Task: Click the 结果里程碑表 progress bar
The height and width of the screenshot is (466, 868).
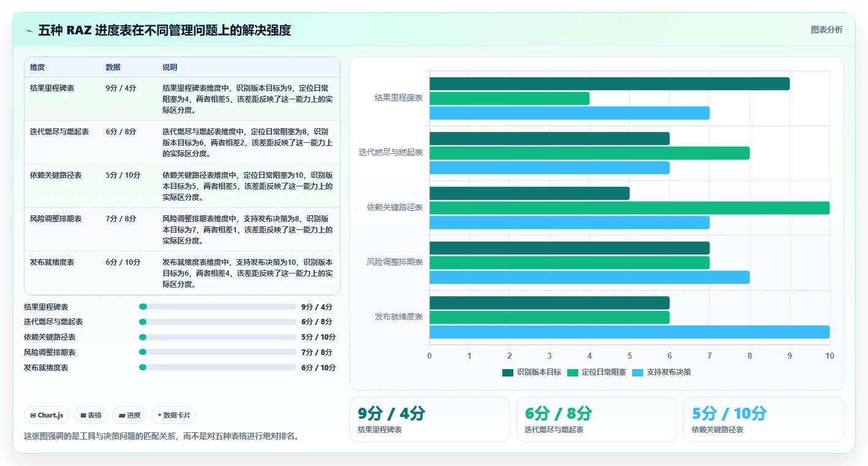Action: pyautogui.click(x=217, y=307)
